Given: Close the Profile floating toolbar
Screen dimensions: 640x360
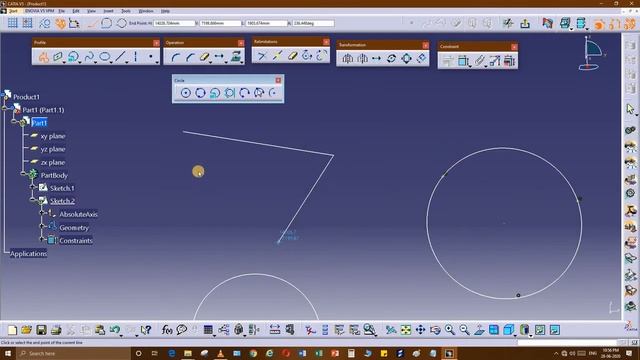Looking at the screenshot, I should tap(156, 43).
